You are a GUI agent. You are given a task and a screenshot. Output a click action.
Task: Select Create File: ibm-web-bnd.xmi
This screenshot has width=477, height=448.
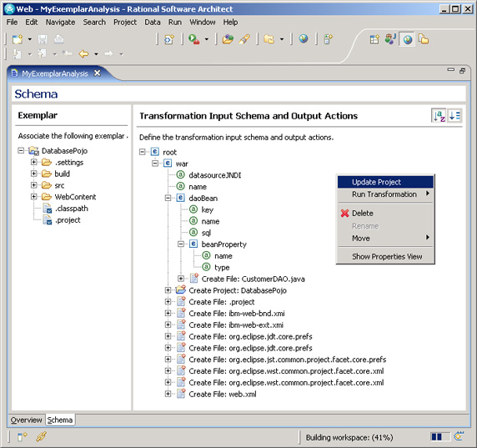point(237,314)
